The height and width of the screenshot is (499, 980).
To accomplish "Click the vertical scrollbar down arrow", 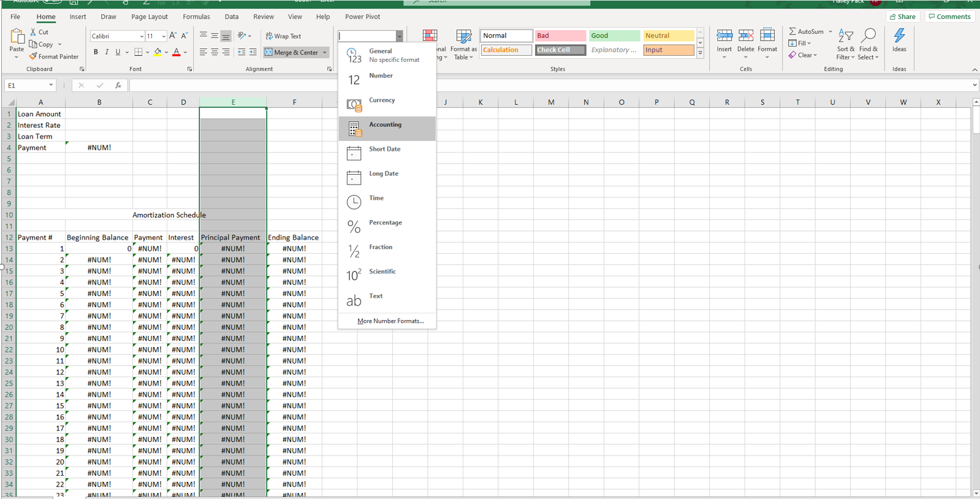I will coord(976,493).
